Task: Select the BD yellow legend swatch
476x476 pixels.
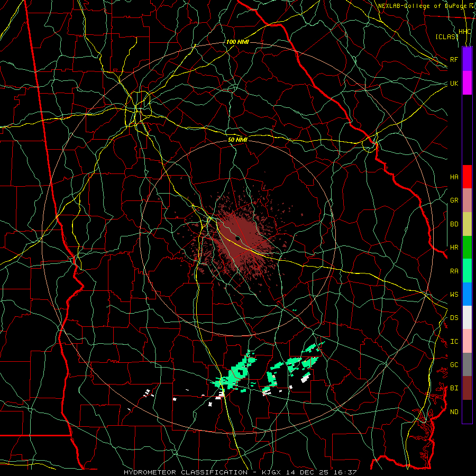Action: pyautogui.click(x=467, y=224)
